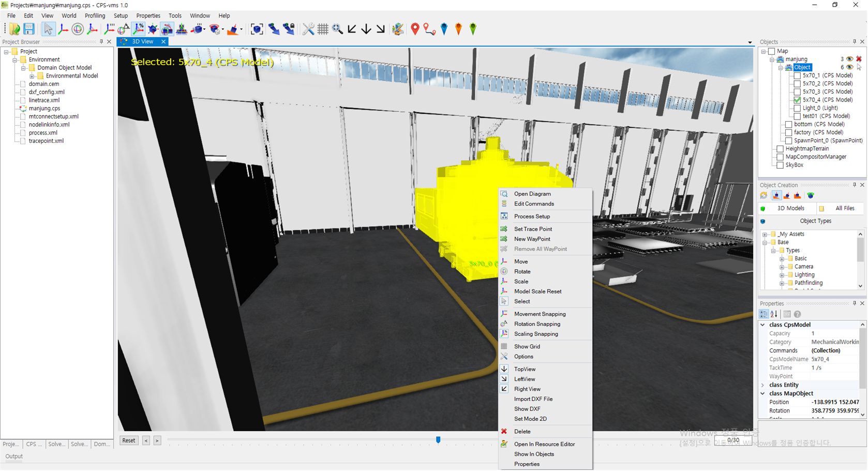Click the down-arrow top view toolbar icon

click(x=366, y=29)
